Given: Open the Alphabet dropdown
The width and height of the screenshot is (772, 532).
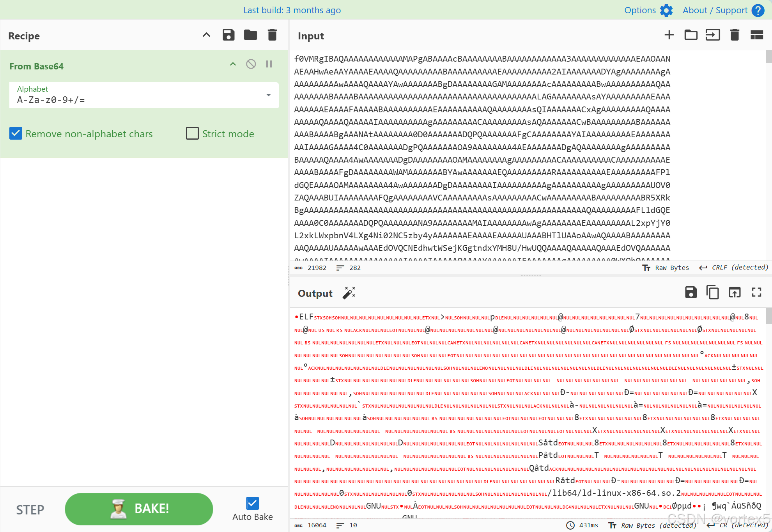Looking at the screenshot, I should (x=268, y=95).
